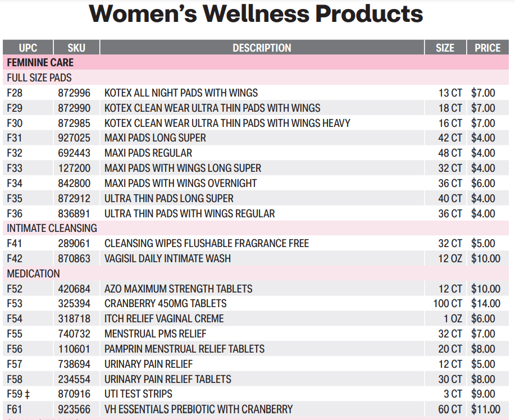The width and height of the screenshot is (515, 420).
Task: Click UPC code F34
Action: coord(15,183)
